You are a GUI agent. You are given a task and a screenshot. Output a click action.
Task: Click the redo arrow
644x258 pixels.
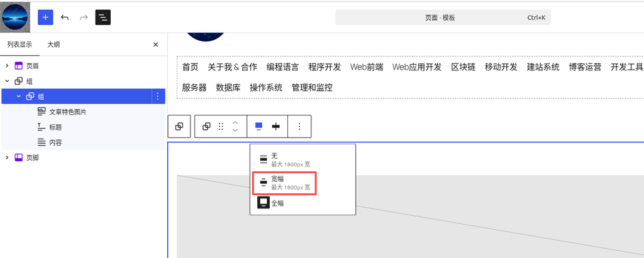coord(84,17)
